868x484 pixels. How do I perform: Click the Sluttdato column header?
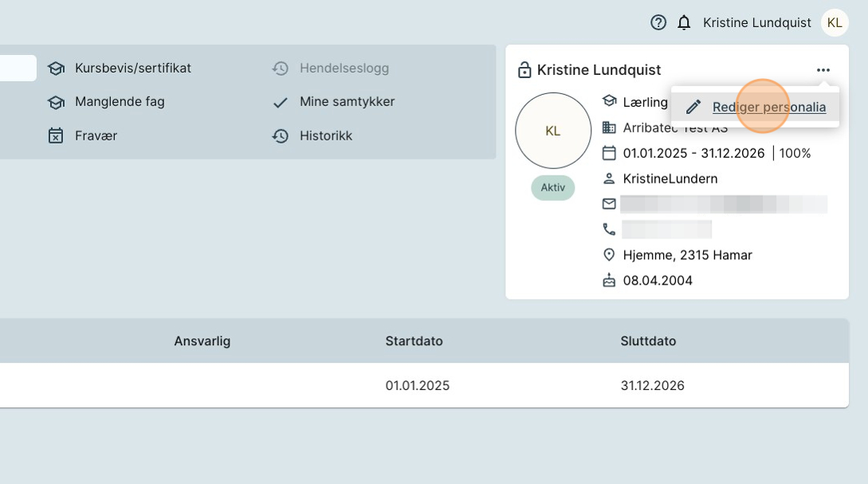click(648, 341)
